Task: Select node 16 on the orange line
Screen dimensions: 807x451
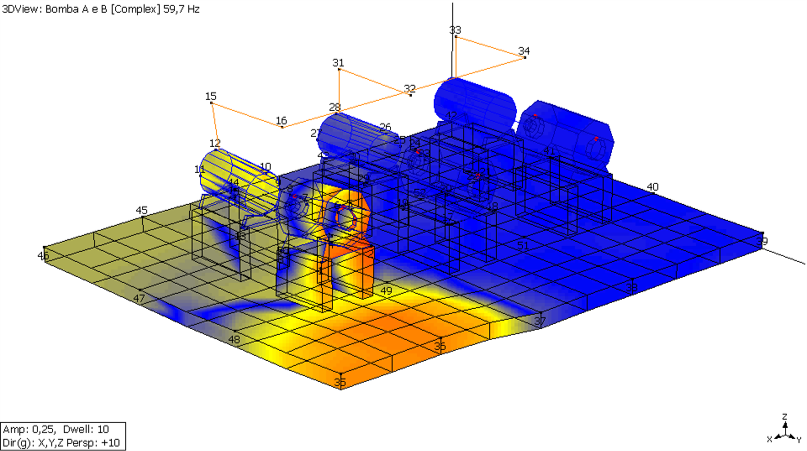Action: (282, 126)
